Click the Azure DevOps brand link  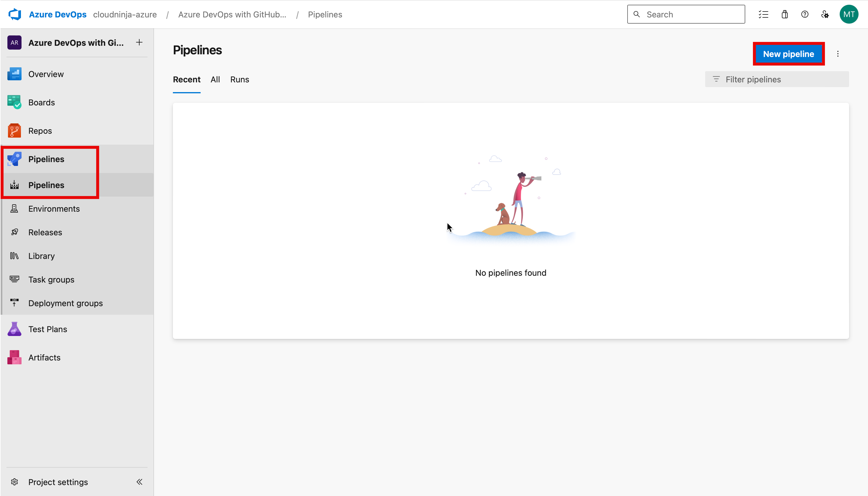pos(58,14)
